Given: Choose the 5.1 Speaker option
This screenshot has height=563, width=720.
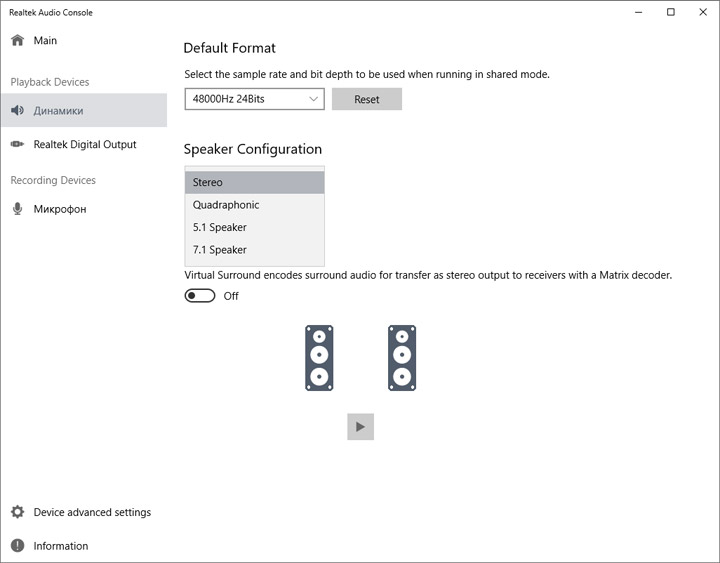Looking at the screenshot, I should [x=220, y=227].
